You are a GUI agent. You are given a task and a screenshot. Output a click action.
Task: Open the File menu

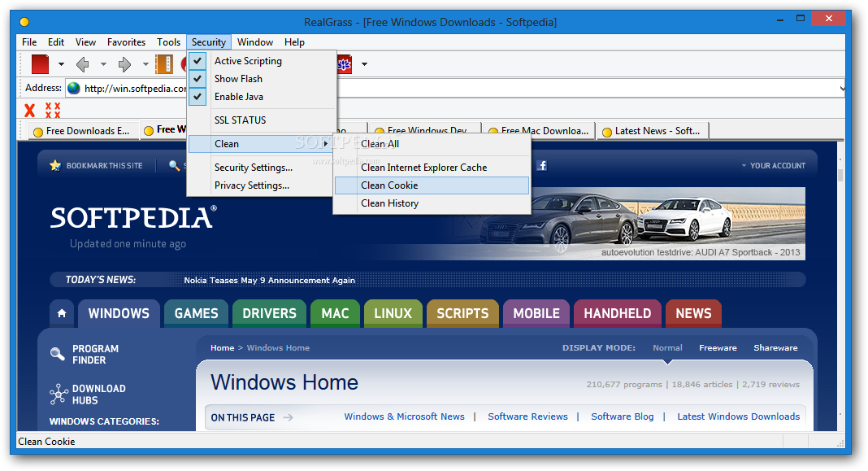[x=29, y=42]
